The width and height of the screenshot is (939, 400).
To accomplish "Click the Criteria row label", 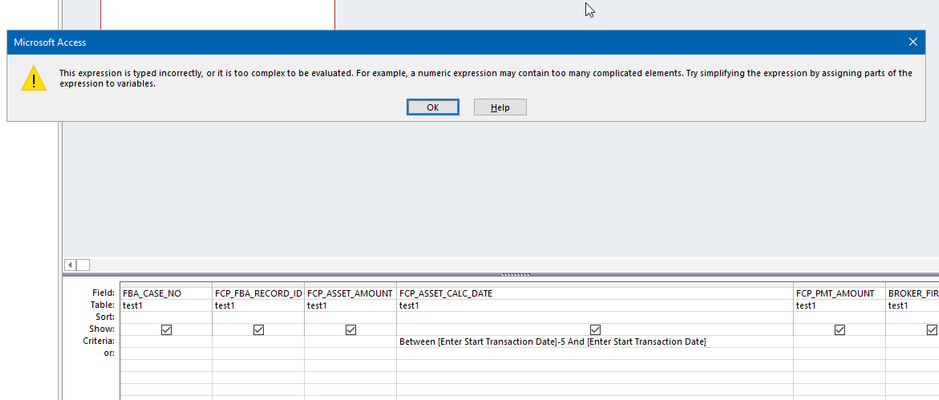I will point(99,341).
